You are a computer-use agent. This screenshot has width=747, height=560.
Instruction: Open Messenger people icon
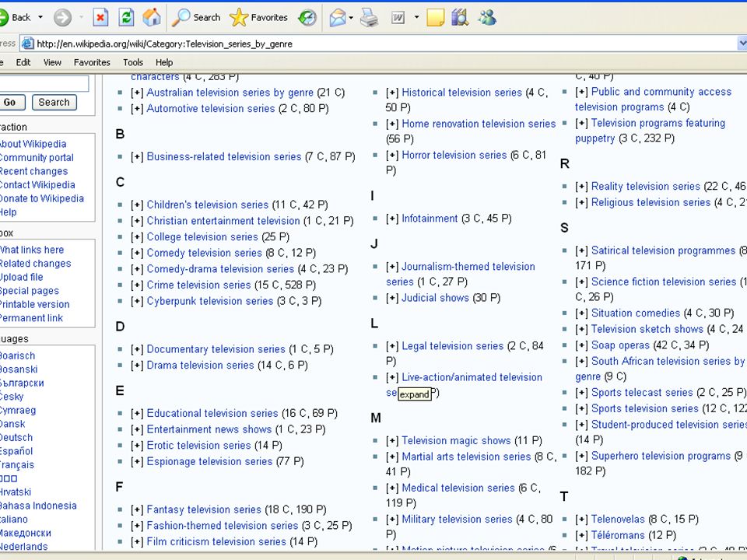click(x=487, y=18)
